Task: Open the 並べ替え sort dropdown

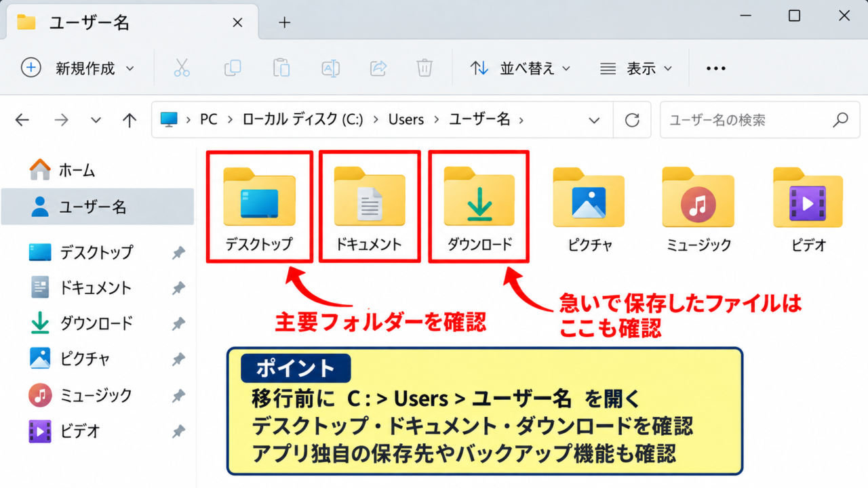Action: coord(521,68)
